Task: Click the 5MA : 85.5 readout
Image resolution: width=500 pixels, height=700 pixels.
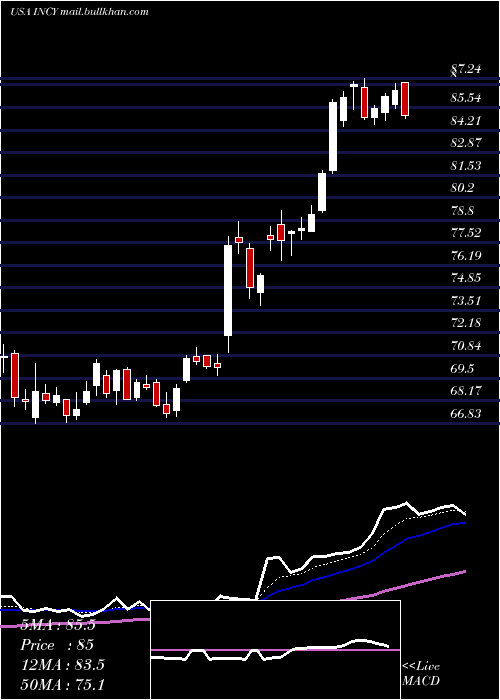Action: tap(58, 625)
